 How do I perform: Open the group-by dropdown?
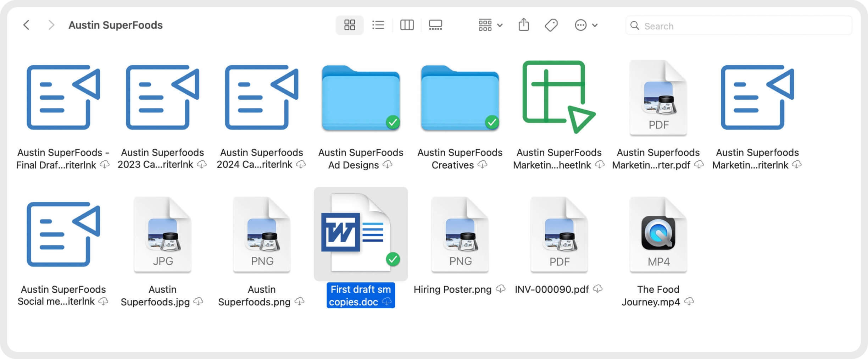click(x=490, y=25)
